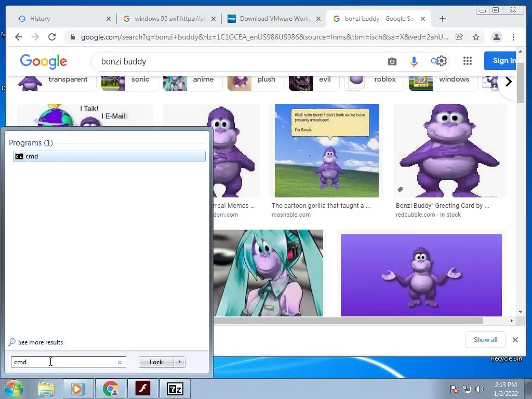Click the volume speaker tray icon
The height and width of the screenshot is (399, 532).
click(x=479, y=389)
